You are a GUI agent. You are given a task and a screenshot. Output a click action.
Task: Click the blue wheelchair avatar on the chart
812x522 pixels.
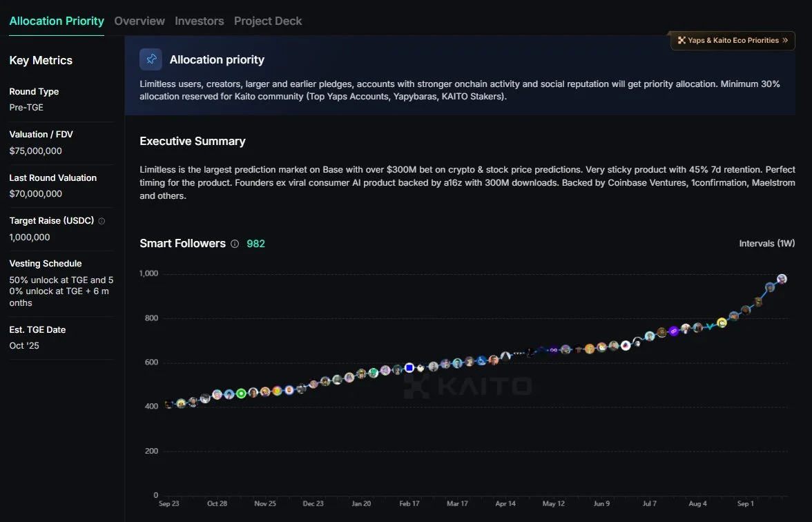(x=482, y=360)
